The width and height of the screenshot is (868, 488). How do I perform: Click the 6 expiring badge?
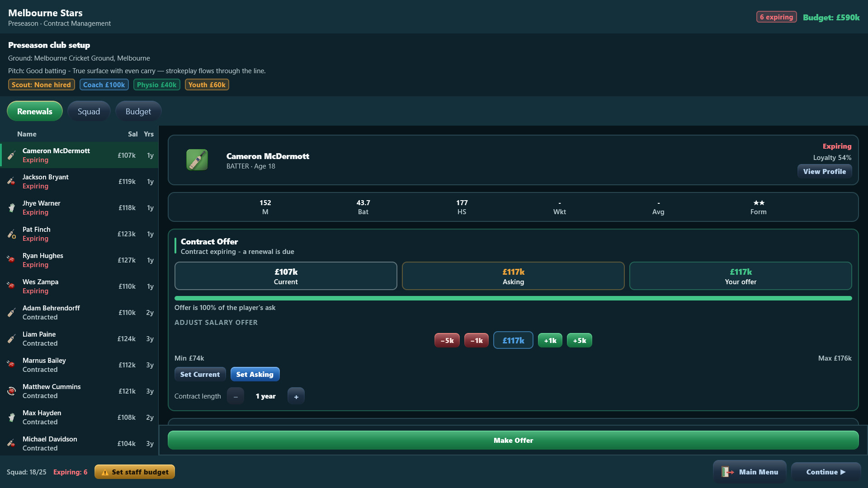click(x=776, y=17)
